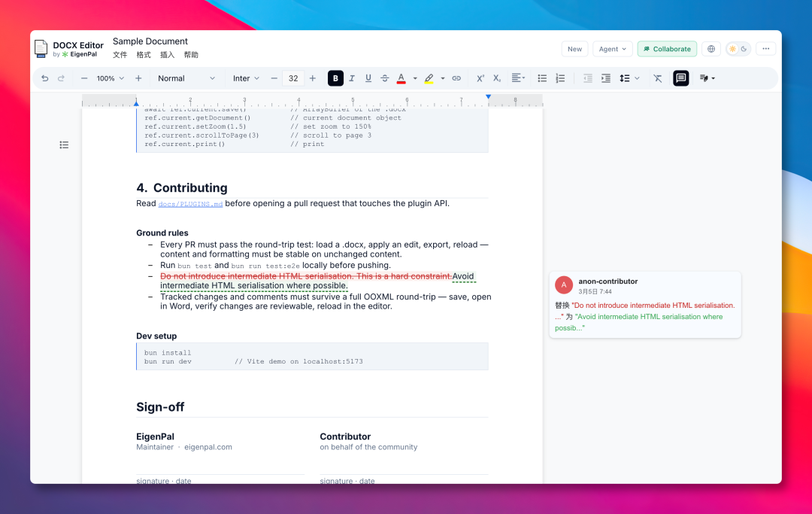Open the line spacing dropdown

(x=629, y=78)
